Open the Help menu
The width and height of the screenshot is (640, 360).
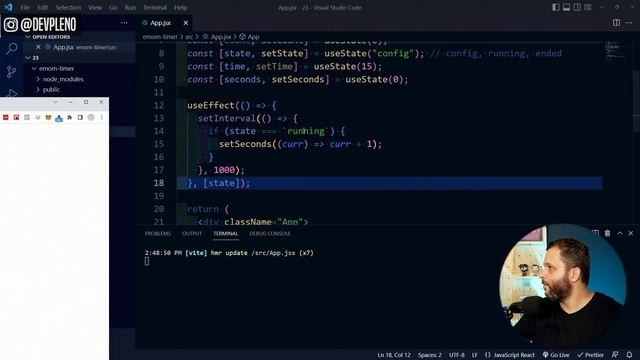click(180, 7)
